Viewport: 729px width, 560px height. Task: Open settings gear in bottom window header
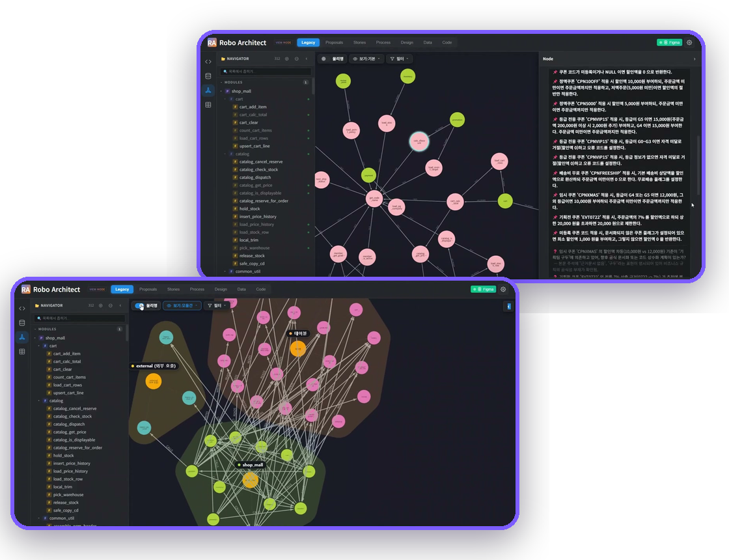click(503, 289)
